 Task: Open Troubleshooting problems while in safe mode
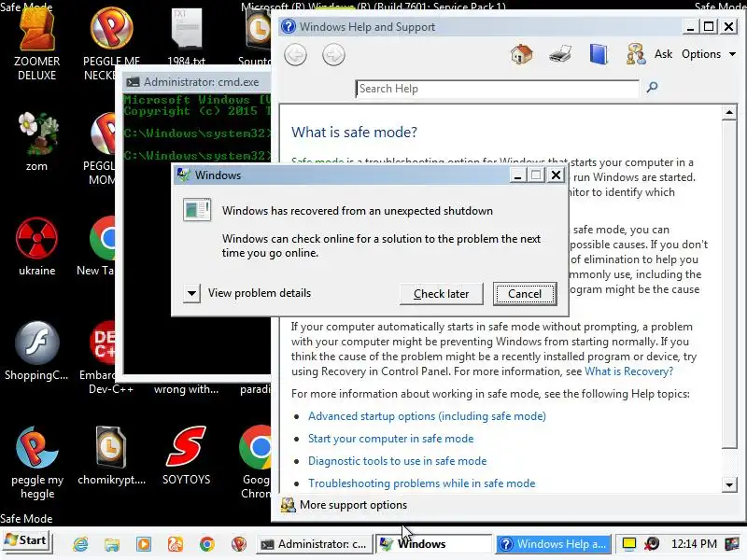click(422, 483)
